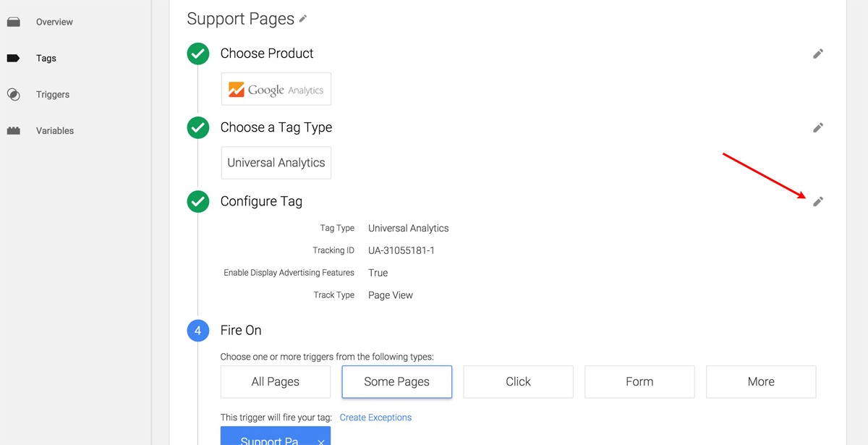The image size is (868, 445).
Task: Expand More trigger types
Action: (x=761, y=381)
